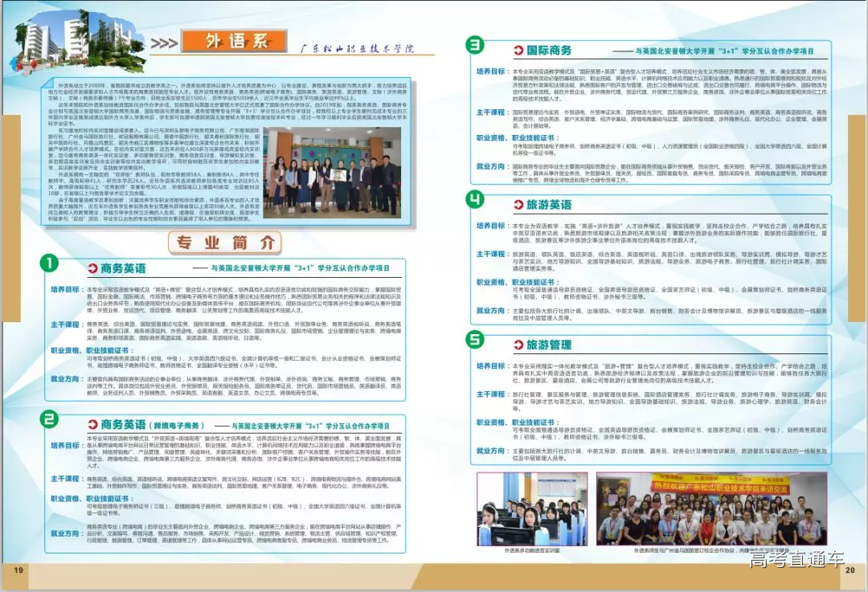Click the green number 1 circle badge
868x592 pixels.
coord(50,264)
